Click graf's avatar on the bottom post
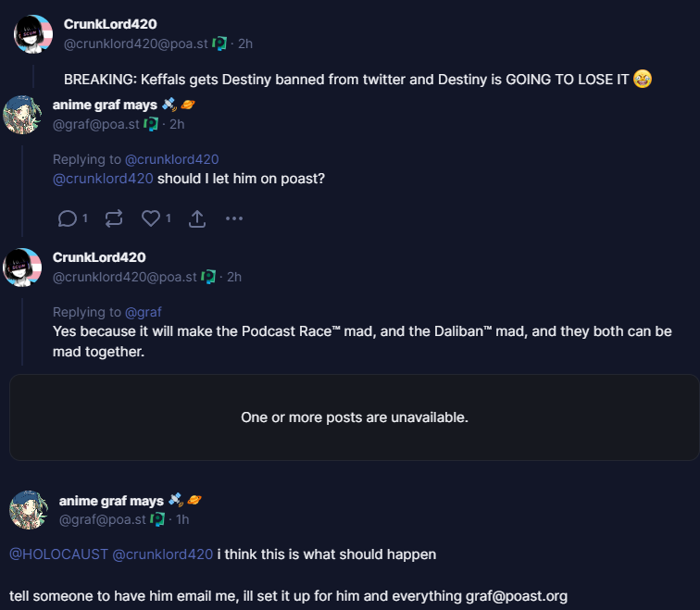The height and width of the screenshot is (610, 700). point(29,510)
